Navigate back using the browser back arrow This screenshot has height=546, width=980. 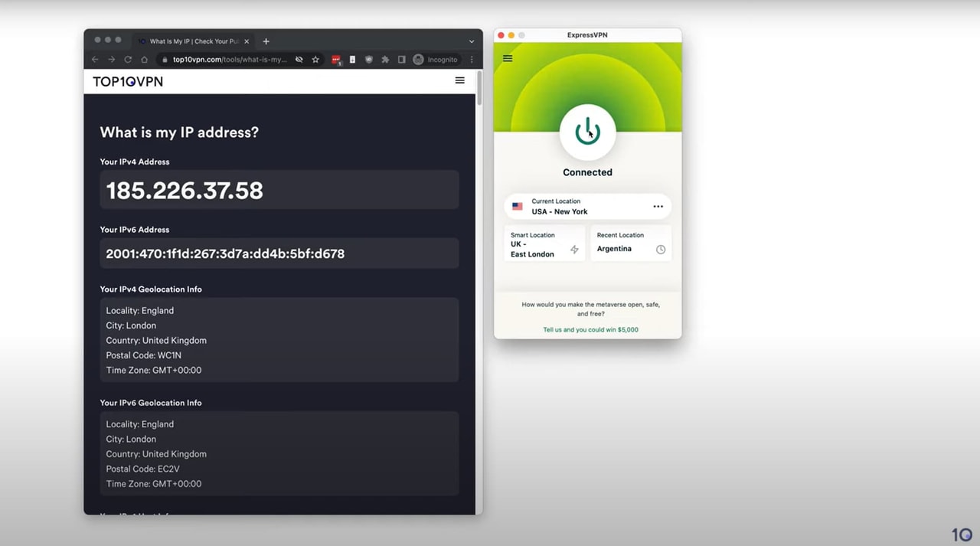pyautogui.click(x=95, y=59)
